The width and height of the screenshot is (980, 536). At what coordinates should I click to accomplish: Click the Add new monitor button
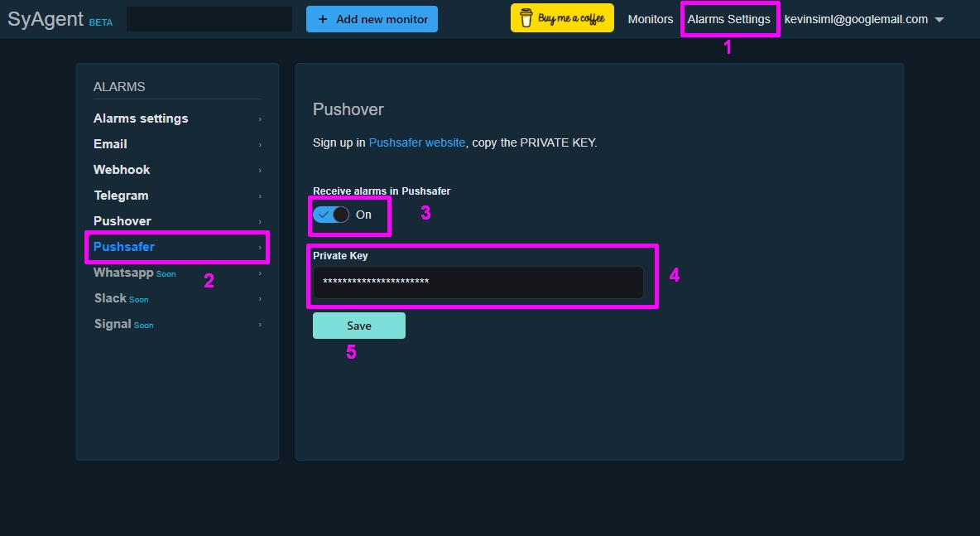(x=372, y=19)
